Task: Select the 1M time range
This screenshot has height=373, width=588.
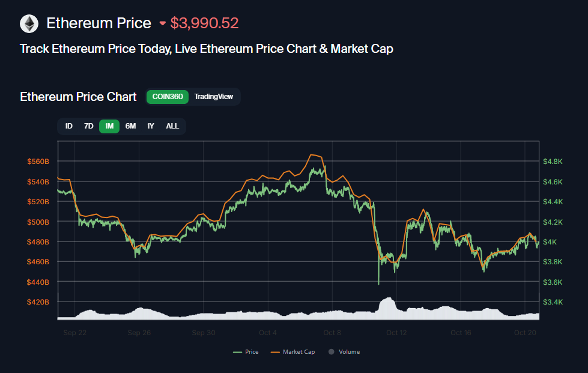Action: (x=109, y=126)
